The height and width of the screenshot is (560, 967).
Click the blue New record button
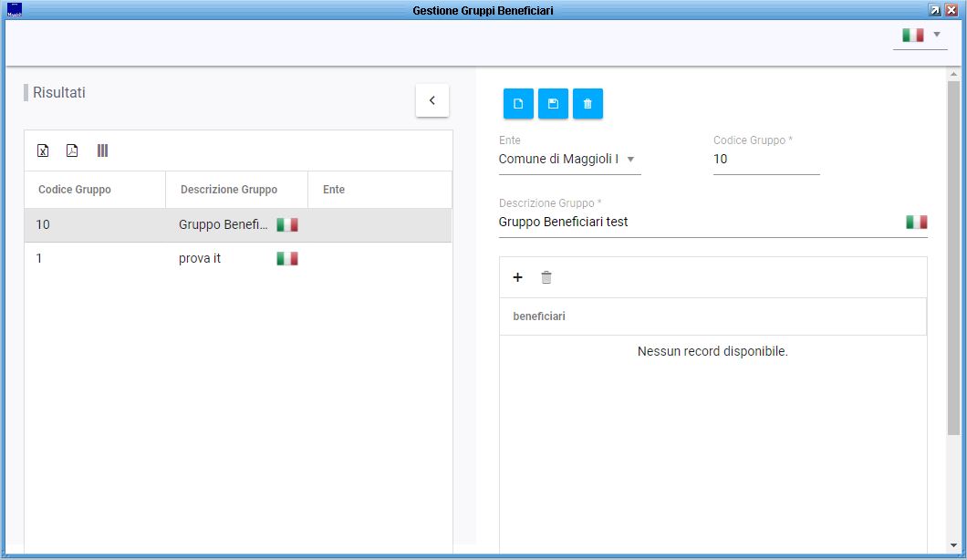coord(518,104)
